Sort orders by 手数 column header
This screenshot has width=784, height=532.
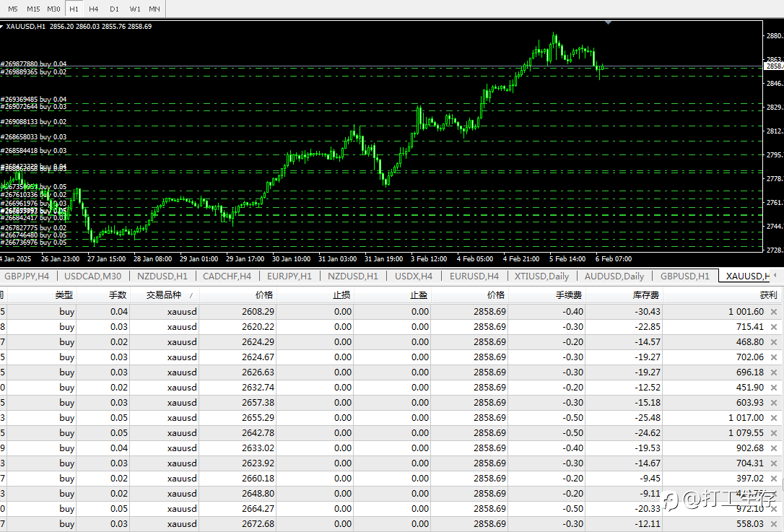[x=118, y=295]
